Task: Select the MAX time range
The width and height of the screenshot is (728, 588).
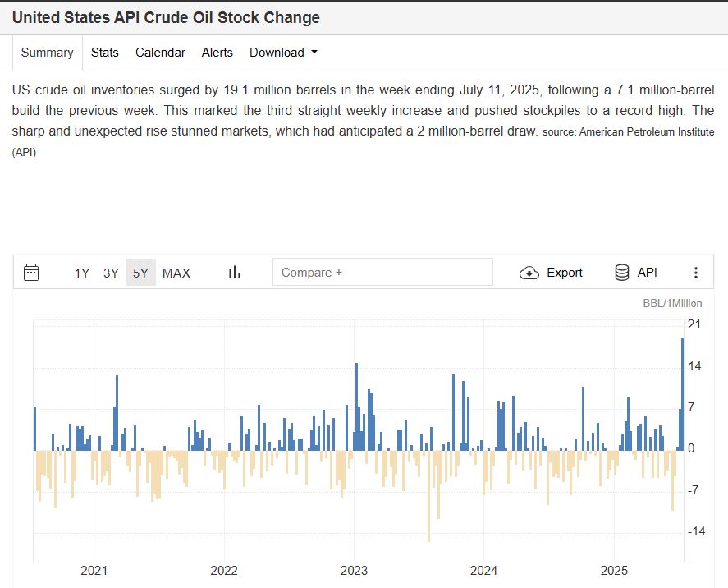Action: coord(176,273)
